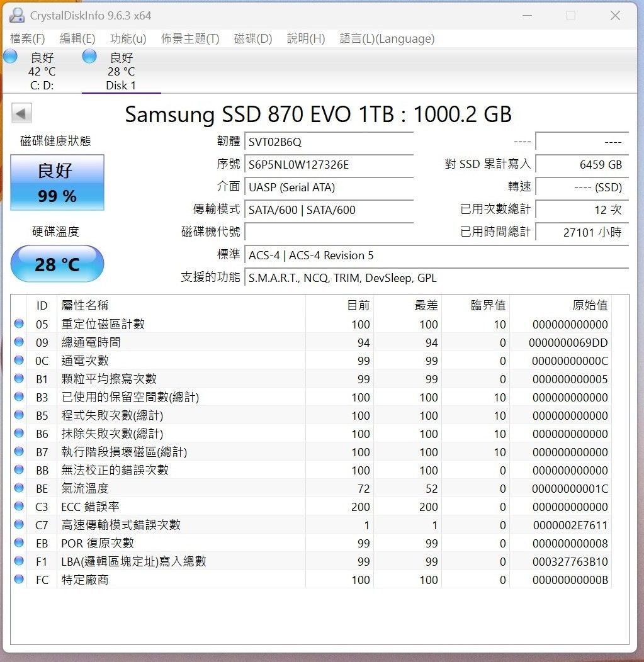Click the empty drive letter field
The height and width of the screenshot is (662, 644).
pos(329,232)
